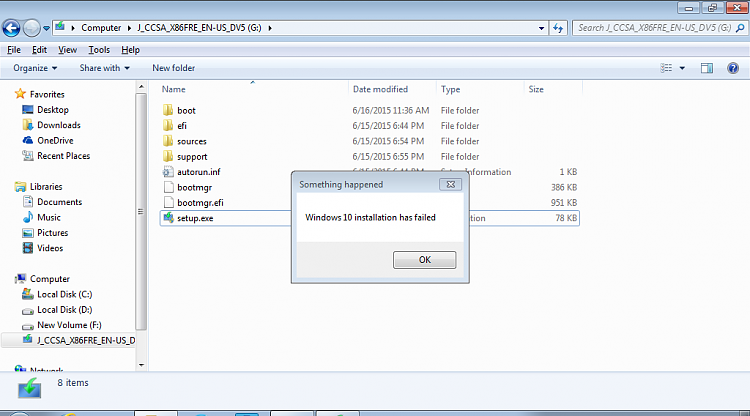Select Favorites star in the sidebar
Image resolution: width=750 pixels, height=416 pixels.
pyautogui.click(x=20, y=94)
